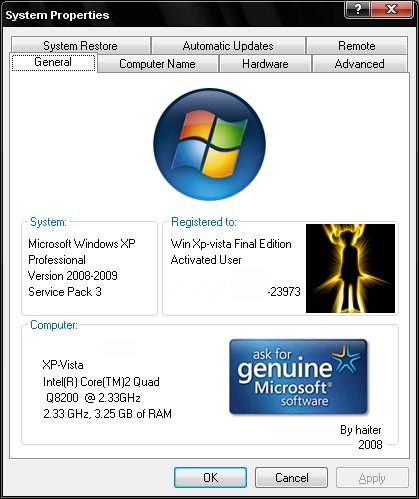Switch to the Hardware tab
This screenshot has height=499, width=419.
pos(265,64)
